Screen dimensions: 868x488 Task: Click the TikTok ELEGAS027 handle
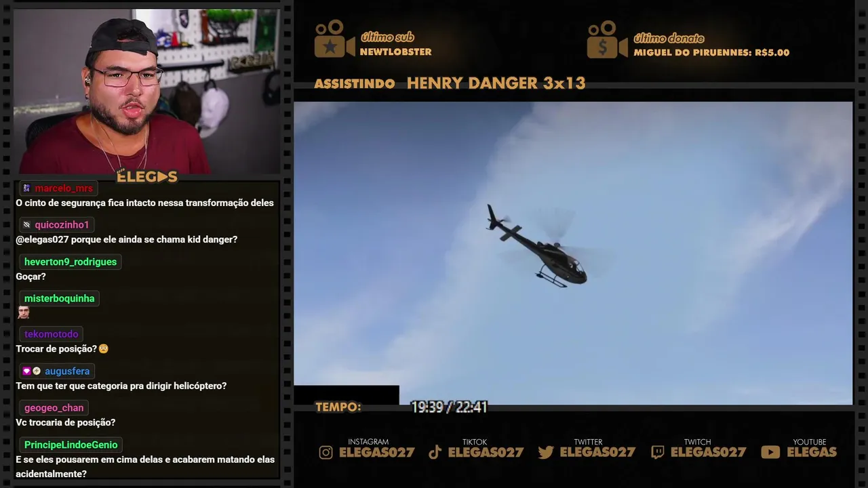pos(486,453)
